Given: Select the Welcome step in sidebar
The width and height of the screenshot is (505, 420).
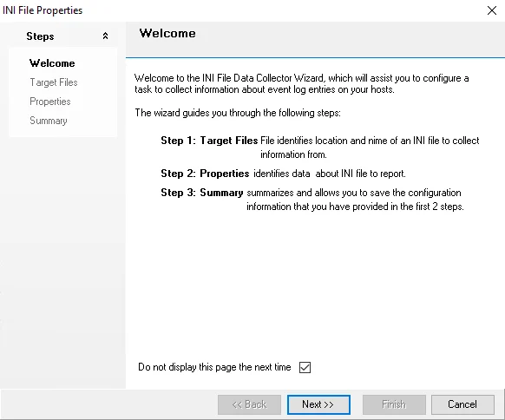Looking at the screenshot, I should (x=52, y=63).
